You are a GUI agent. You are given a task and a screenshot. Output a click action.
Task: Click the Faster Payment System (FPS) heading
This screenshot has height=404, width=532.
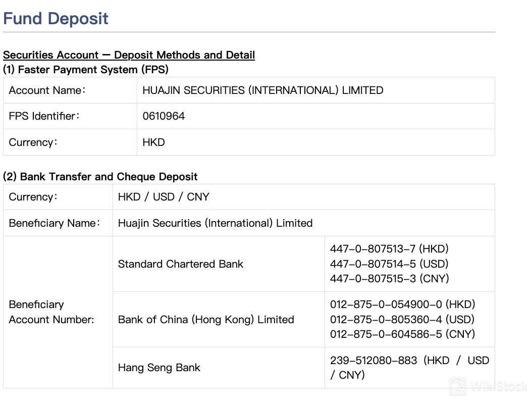86,70
